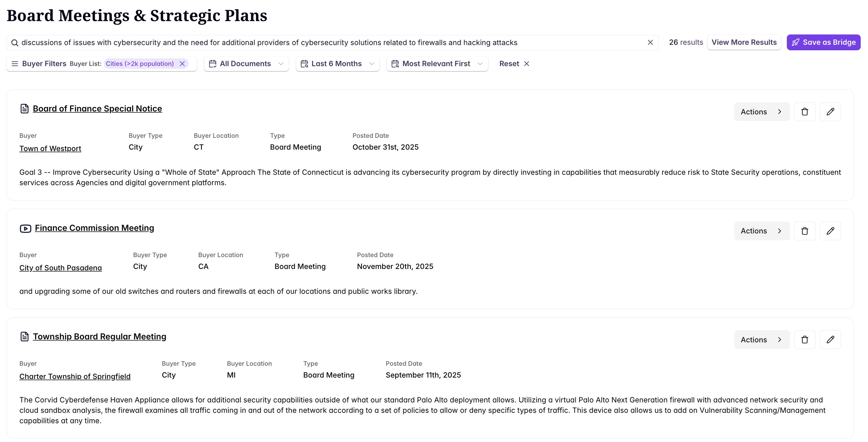Click the View More Results button
The image size is (868, 442).
(x=744, y=42)
